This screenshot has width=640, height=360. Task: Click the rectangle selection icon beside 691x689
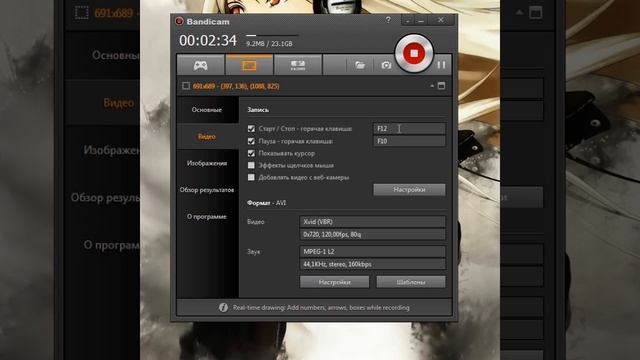186,86
